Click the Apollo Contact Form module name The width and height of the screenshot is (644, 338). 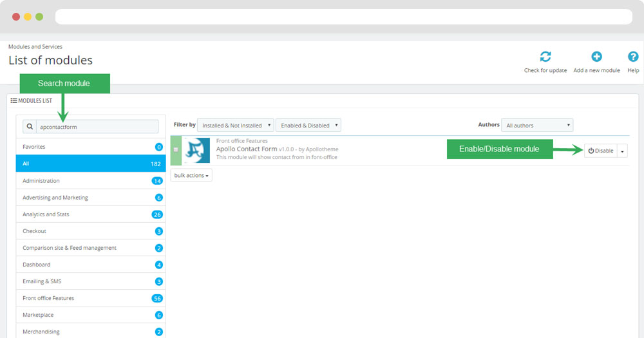click(x=247, y=149)
